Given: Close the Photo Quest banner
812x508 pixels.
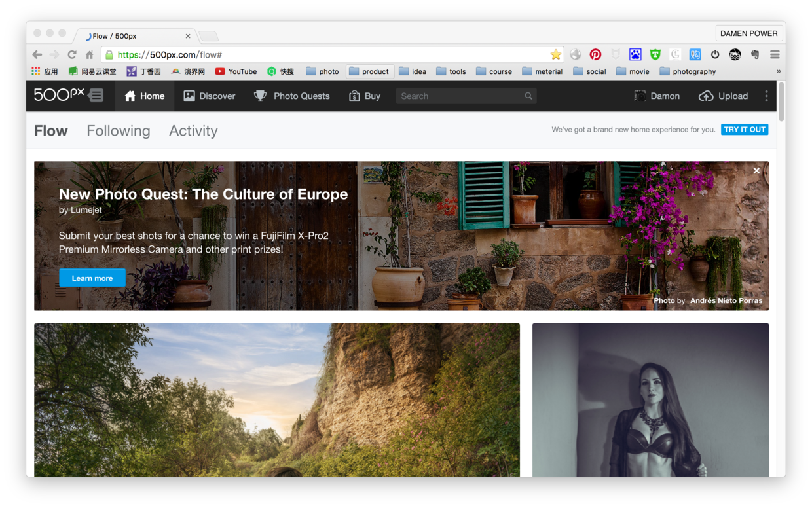Looking at the screenshot, I should [x=756, y=170].
